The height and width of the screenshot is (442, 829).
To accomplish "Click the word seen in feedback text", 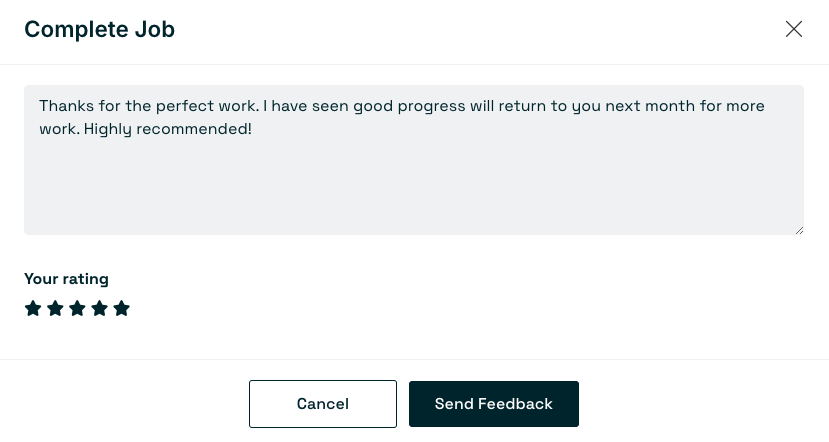I will pos(330,106).
